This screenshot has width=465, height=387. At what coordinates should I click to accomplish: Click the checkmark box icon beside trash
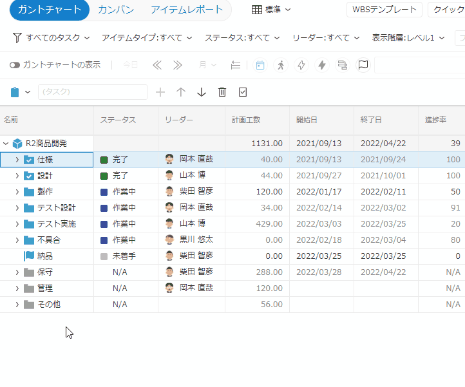243,92
